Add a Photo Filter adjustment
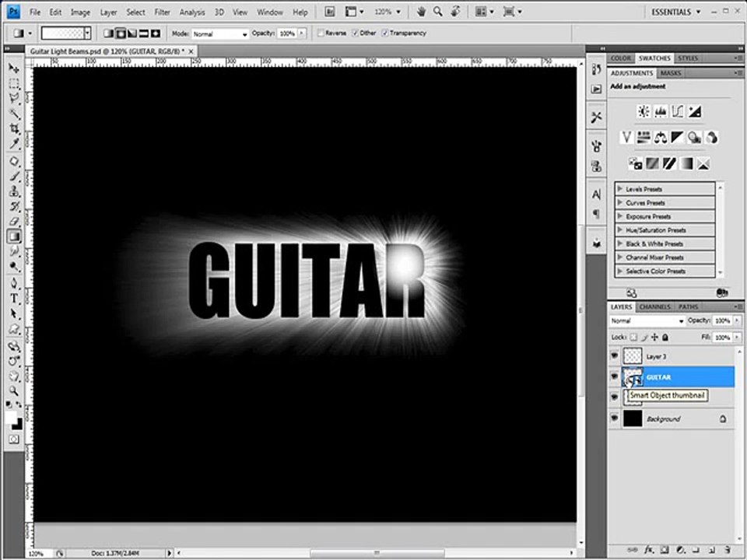Screen dimensions: 747x560 click(695, 138)
